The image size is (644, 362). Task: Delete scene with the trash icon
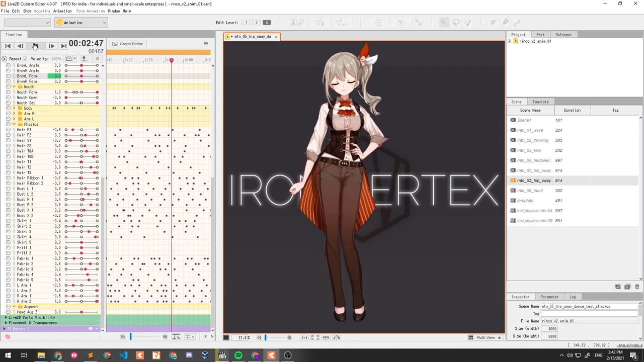(637, 287)
